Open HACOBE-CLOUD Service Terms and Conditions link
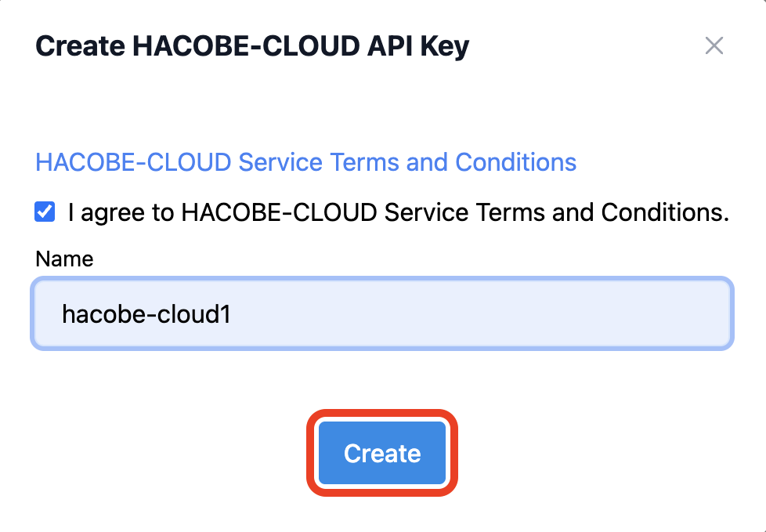The image size is (766, 532). point(305,162)
